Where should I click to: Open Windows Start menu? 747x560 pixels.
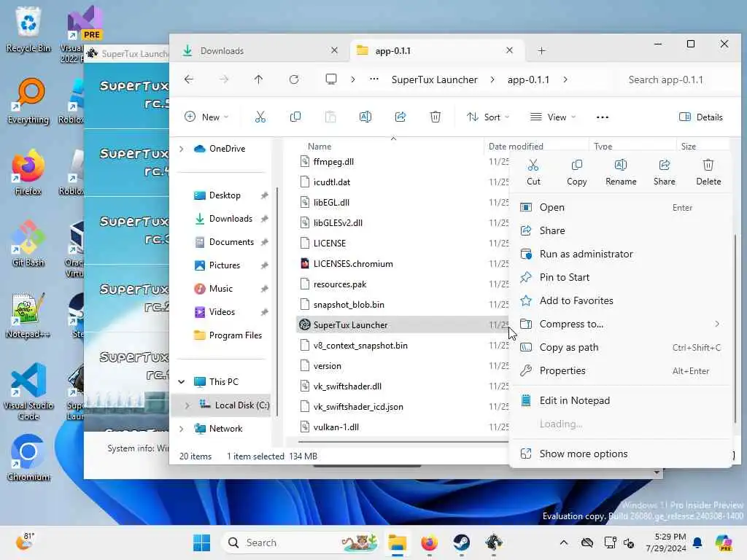point(201,542)
